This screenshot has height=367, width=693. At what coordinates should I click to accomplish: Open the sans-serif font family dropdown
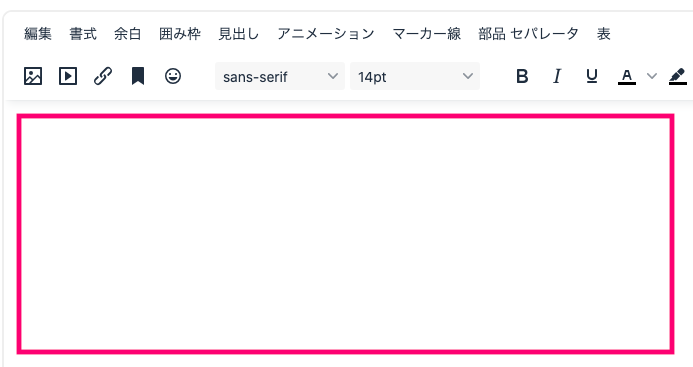(280, 76)
